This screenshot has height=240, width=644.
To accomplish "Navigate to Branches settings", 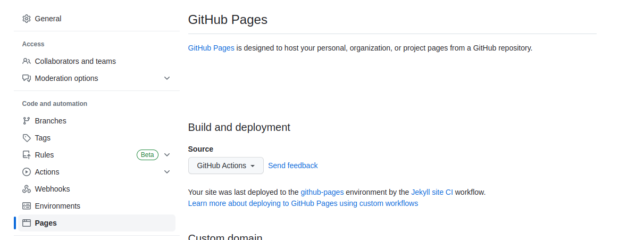I will [97, 121].
